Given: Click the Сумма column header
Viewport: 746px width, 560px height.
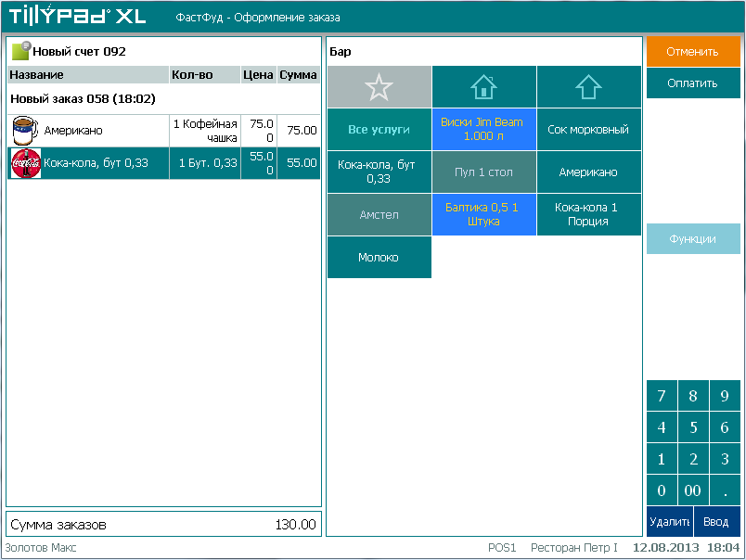Looking at the screenshot, I should [299, 74].
